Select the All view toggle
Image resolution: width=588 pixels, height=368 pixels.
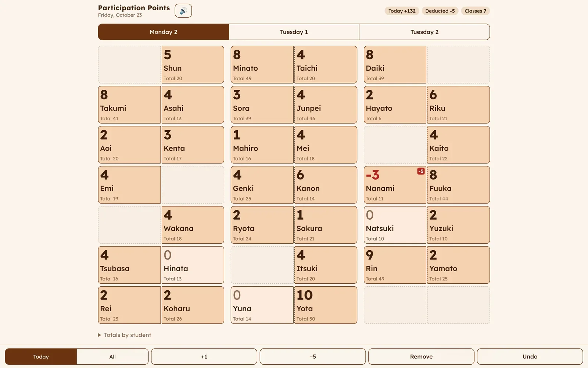click(112, 357)
